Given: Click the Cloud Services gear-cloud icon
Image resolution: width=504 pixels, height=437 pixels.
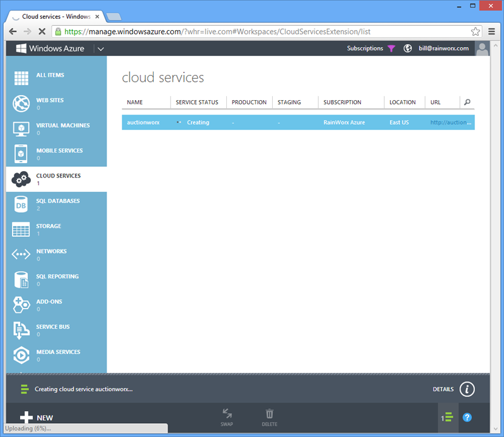Looking at the screenshot, I should click(x=21, y=179).
